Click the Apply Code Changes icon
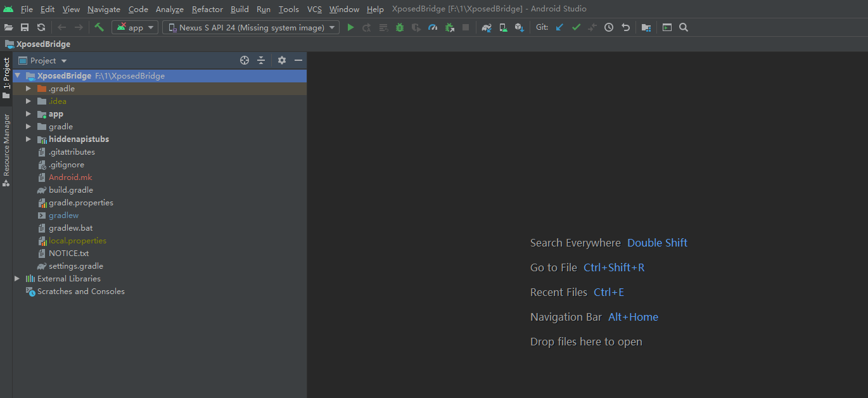868x398 pixels. (x=383, y=27)
